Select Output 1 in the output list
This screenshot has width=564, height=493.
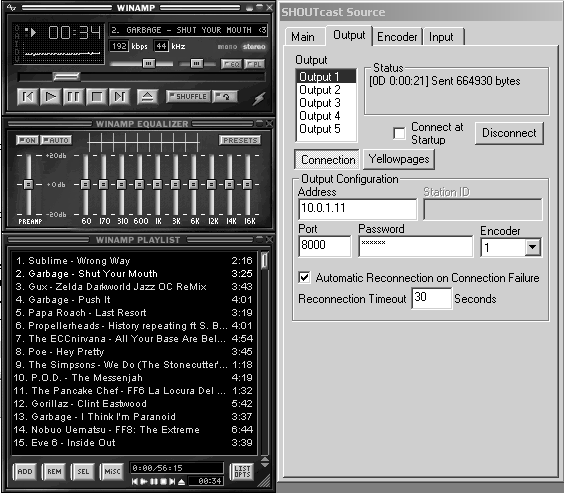pyautogui.click(x=326, y=77)
